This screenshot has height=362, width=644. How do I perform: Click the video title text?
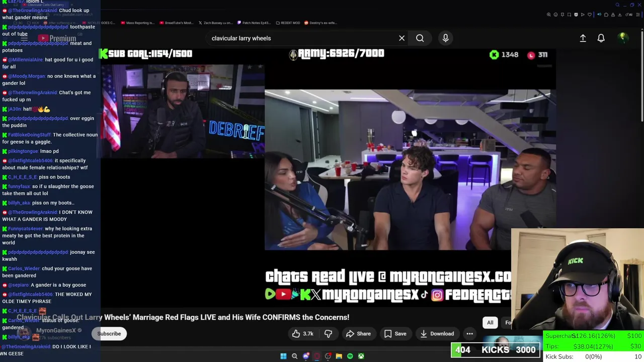tap(183, 317)
